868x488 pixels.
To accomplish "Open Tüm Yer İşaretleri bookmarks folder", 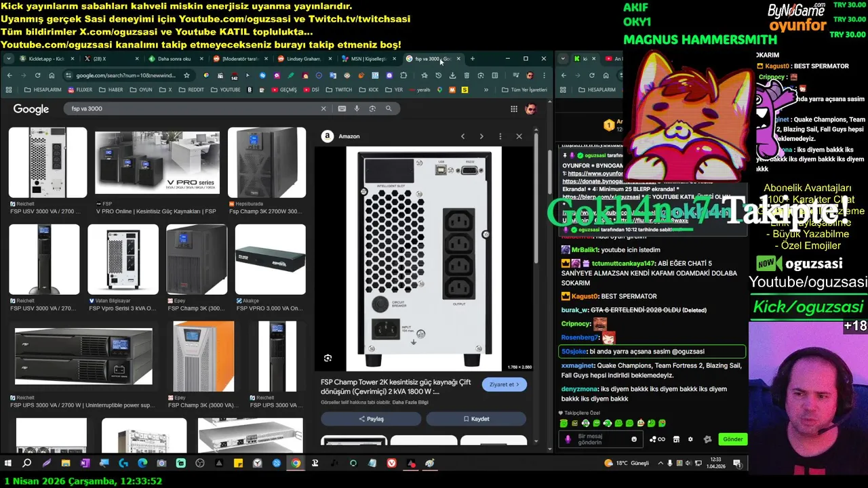I will click(524, 89).
